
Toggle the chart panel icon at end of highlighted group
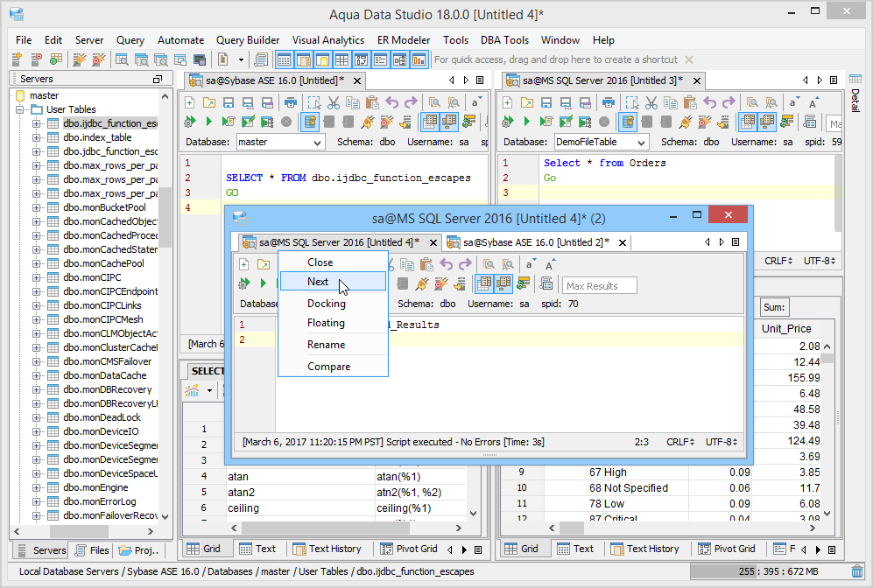(419, 59)
